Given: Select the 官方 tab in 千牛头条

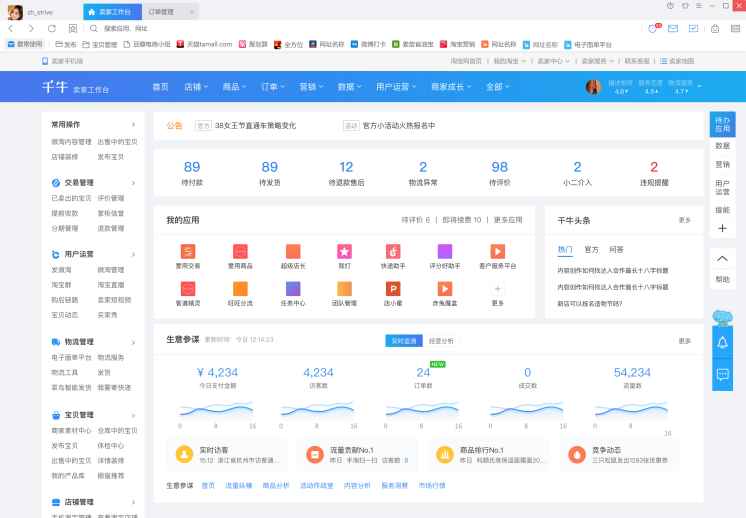Looking at the screenshot, I should tap(591, 249).
